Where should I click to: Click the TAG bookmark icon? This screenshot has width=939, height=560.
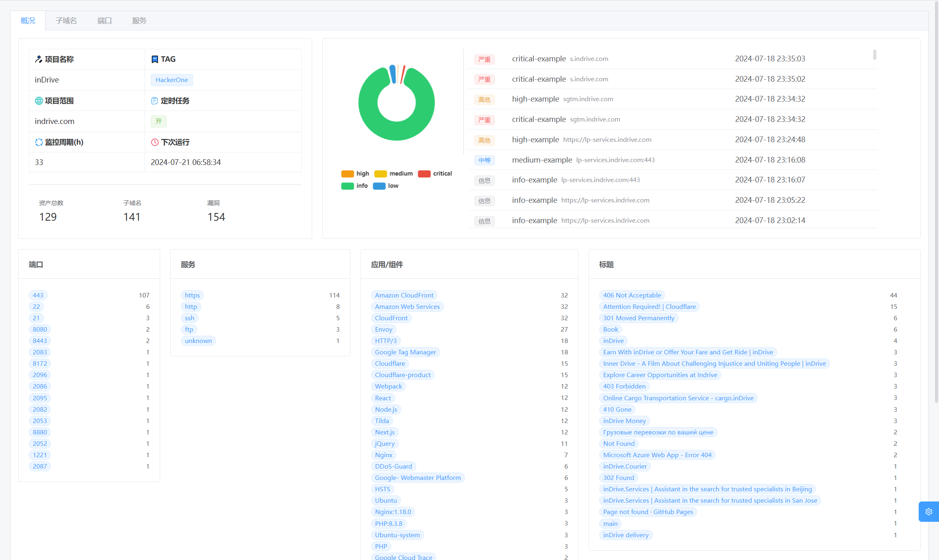pos(154,59)
